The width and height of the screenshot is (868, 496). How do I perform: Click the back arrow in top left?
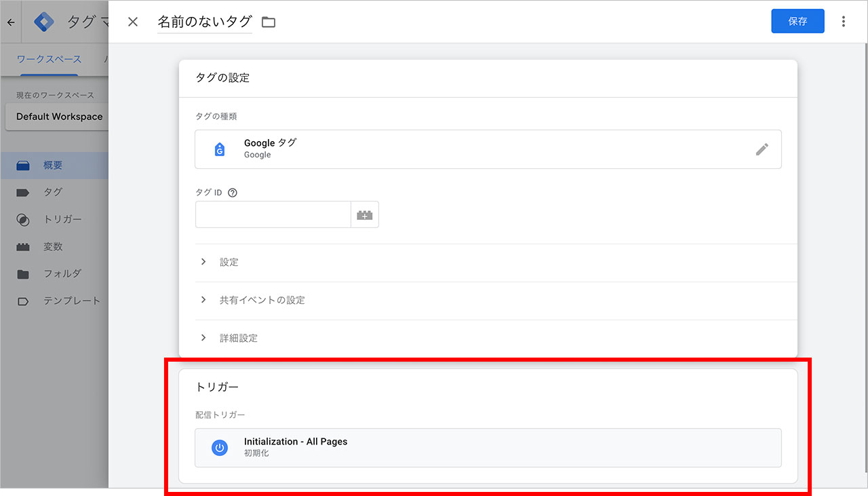10,21
